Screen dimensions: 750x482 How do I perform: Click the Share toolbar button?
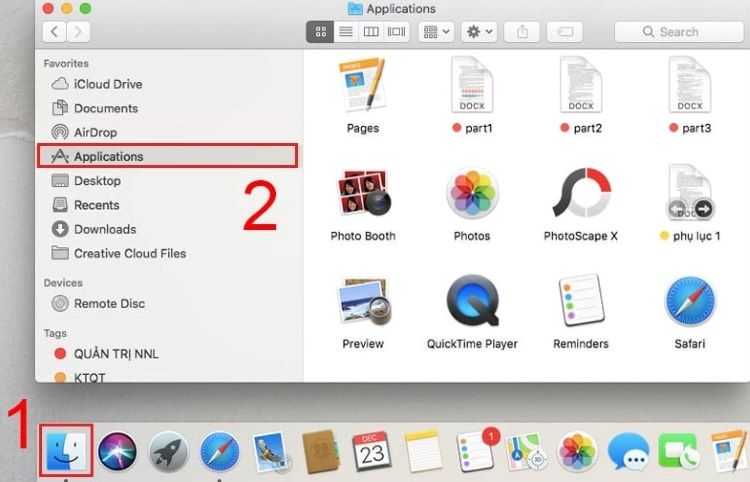pos(522,32)
